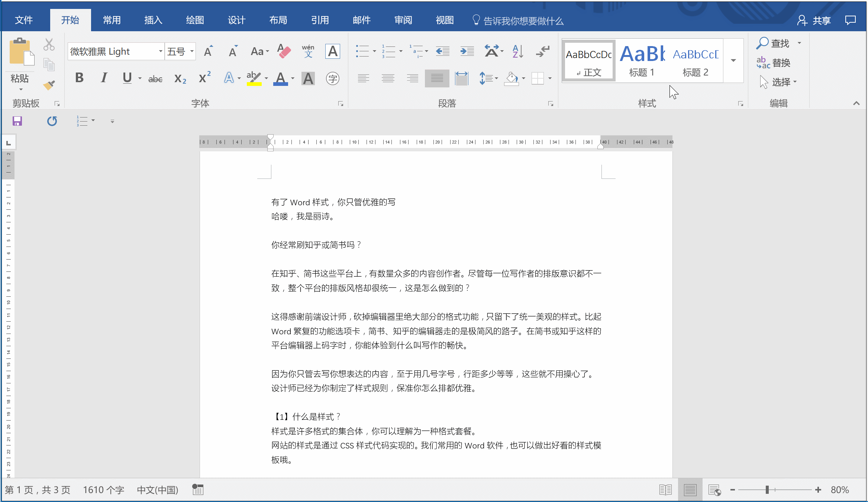Image resolution: width=868 pixels, height=502 pixels.
Task: Apply yellow text highlight color
Action: pyautogui.click(x=254, y=78)
